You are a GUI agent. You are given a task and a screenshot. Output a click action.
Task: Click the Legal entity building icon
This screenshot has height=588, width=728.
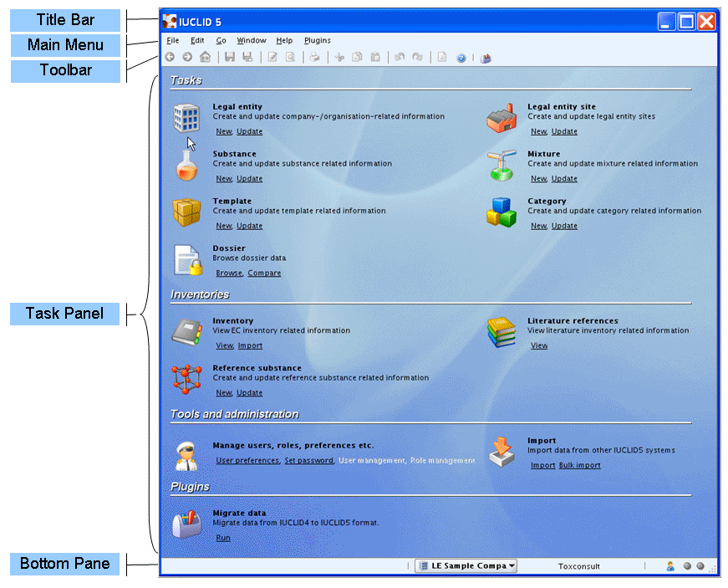coord(186,118)
